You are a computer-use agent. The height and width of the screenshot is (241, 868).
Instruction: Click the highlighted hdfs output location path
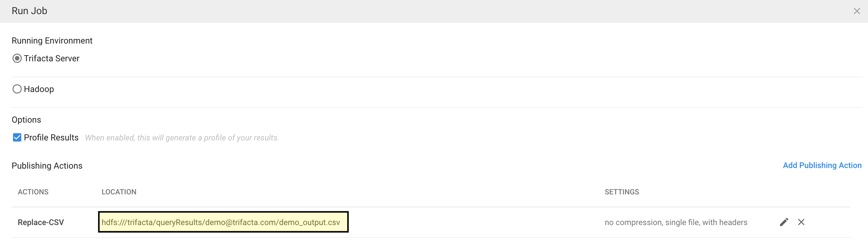point(221,222)
